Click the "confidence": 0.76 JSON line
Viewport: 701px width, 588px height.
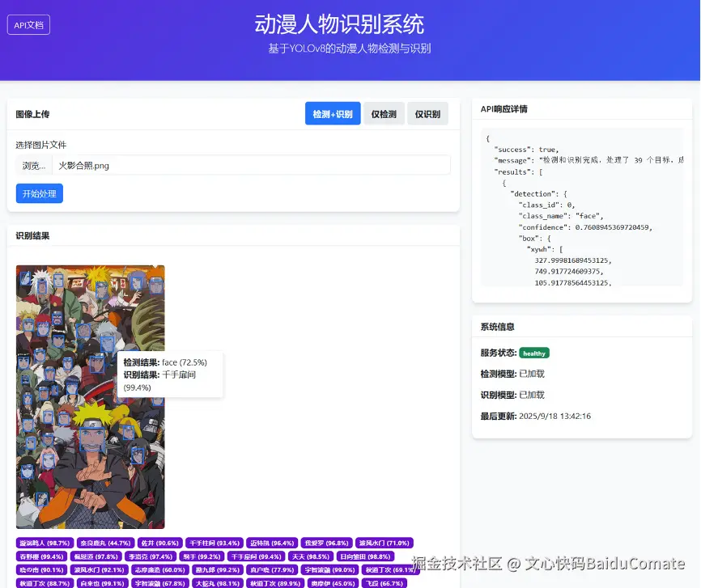pyautogui.click(x=585, y=227)
